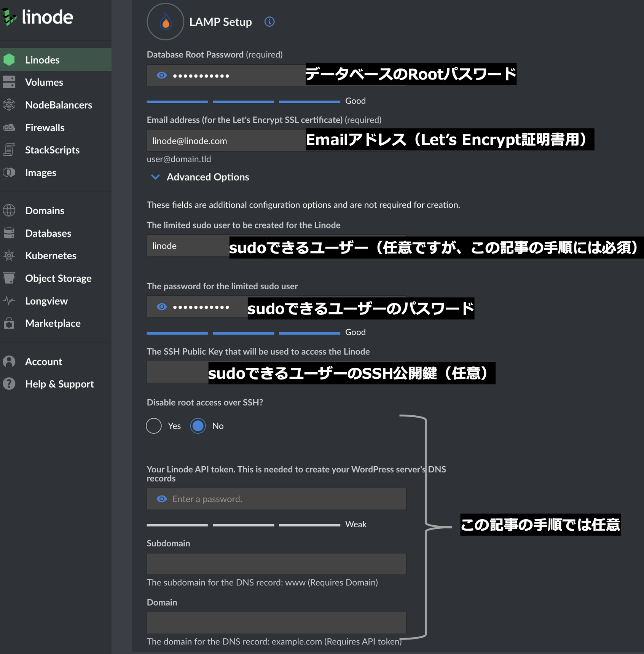Screen dimensions: 644x654
Task: Navigate to Databases
Action: [x=56, y=233]
